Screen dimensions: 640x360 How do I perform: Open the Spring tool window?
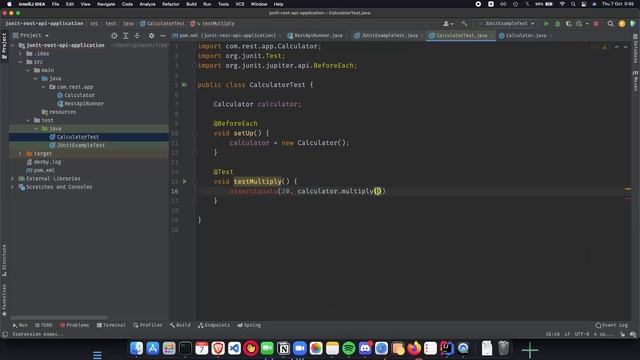coord(249,325)
